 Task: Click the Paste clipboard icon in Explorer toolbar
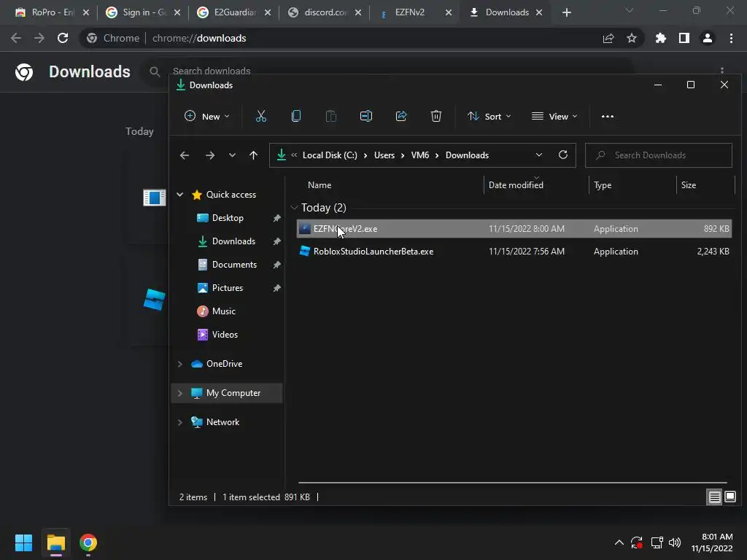coord(330,116)
